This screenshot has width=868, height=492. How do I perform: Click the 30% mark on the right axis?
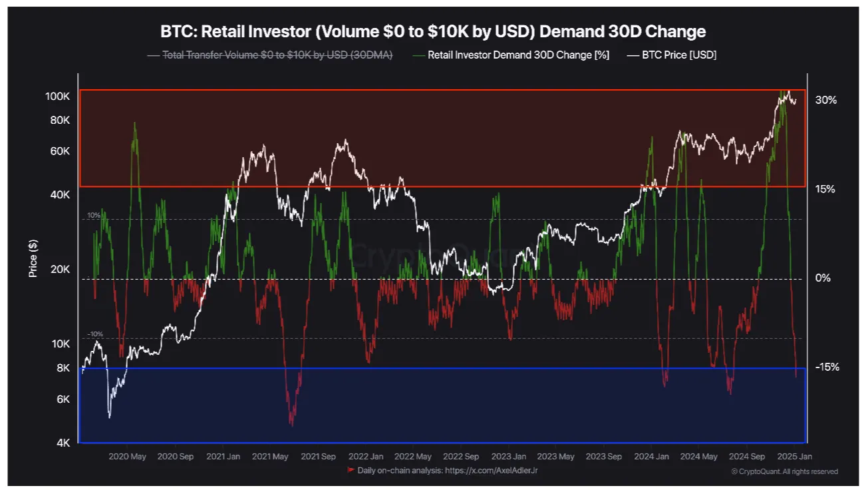(825, 101)
